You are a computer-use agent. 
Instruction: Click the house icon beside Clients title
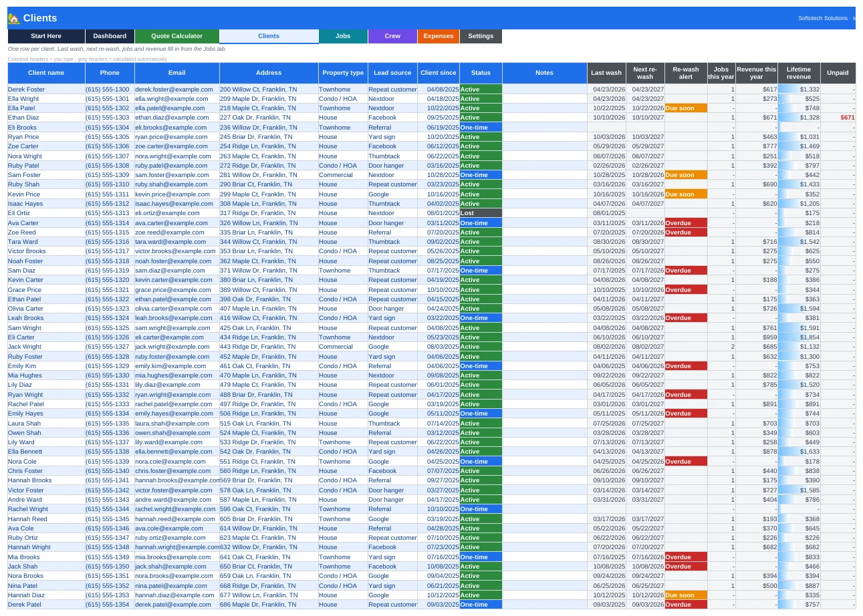click(x=13, y=18)
